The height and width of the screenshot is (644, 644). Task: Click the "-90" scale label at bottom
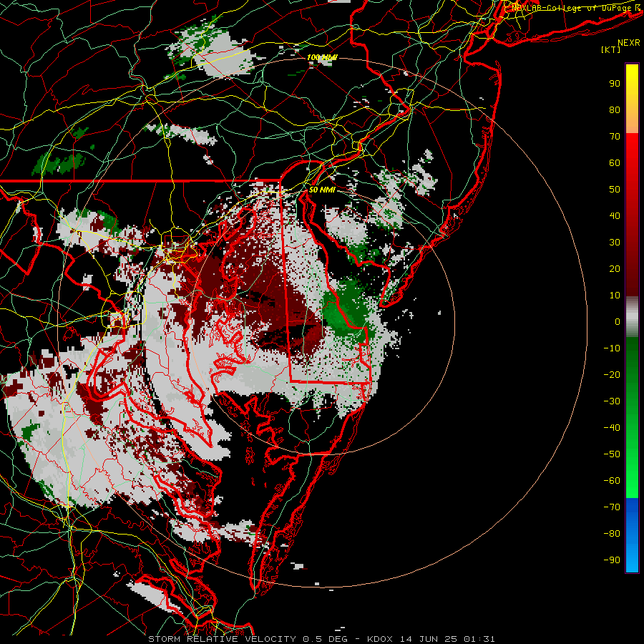point(612,560)
